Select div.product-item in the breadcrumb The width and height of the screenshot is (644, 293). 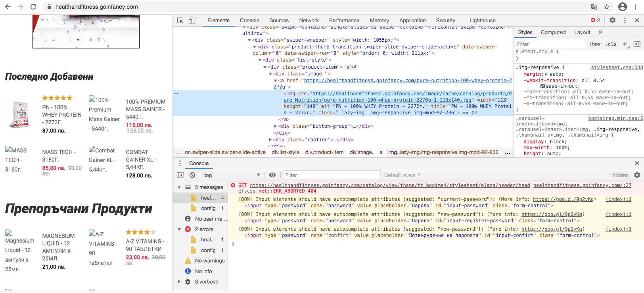pos(324,152)
